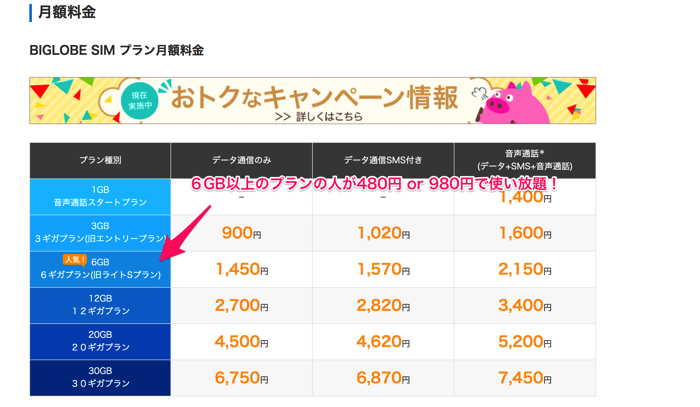Select the 月額料金 heading

coord(67,12)
